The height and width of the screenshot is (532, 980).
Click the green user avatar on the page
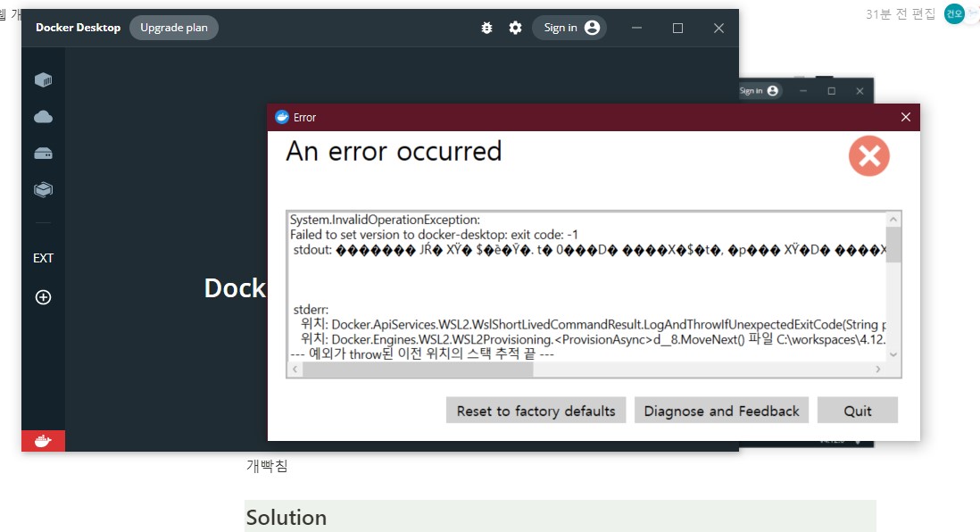coord(954,13)
